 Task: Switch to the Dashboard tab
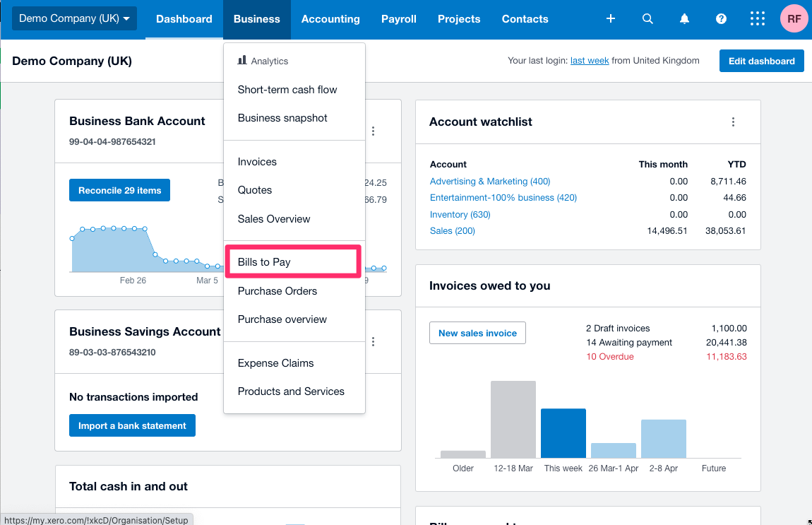[184, 19]
